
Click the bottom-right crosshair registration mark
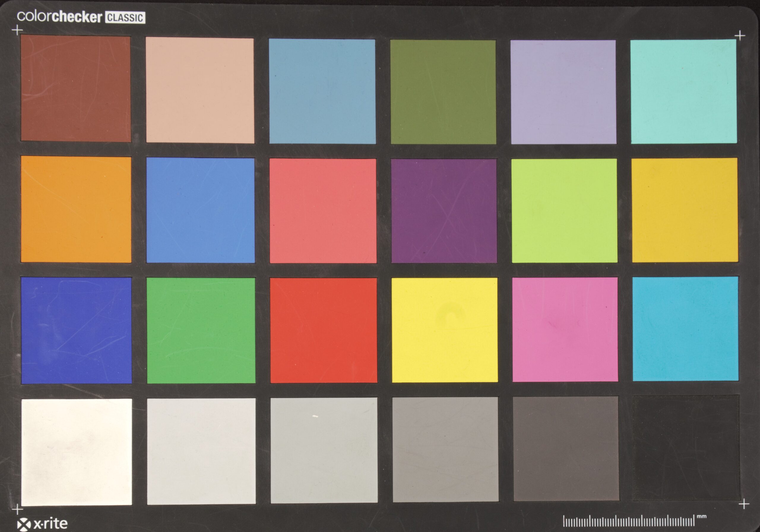tap(743, 504)
